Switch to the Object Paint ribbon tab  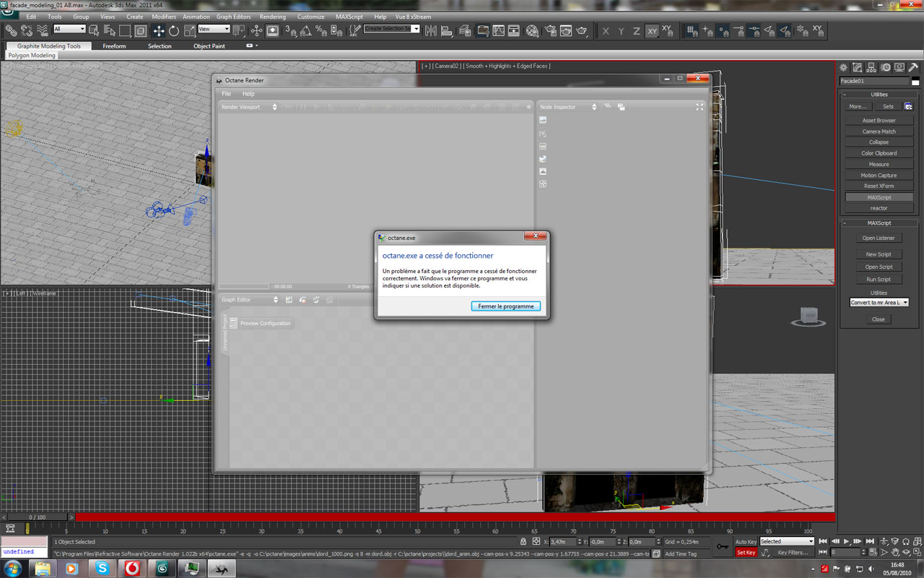click(x=209, y=46)
